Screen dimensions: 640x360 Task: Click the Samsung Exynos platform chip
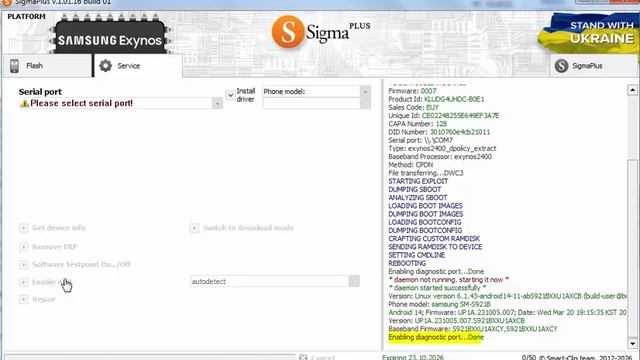110,36
